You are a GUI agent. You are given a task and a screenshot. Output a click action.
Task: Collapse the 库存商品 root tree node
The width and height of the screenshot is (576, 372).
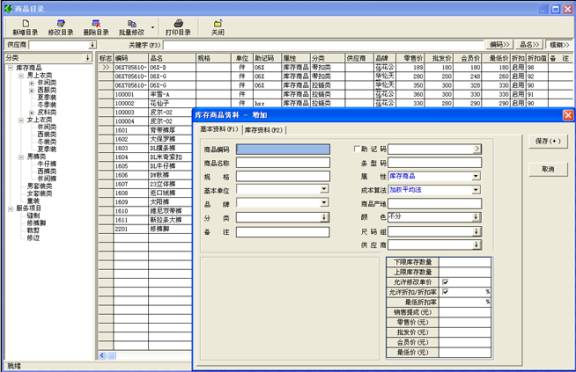pyautogui.click(x=10, y=68)
